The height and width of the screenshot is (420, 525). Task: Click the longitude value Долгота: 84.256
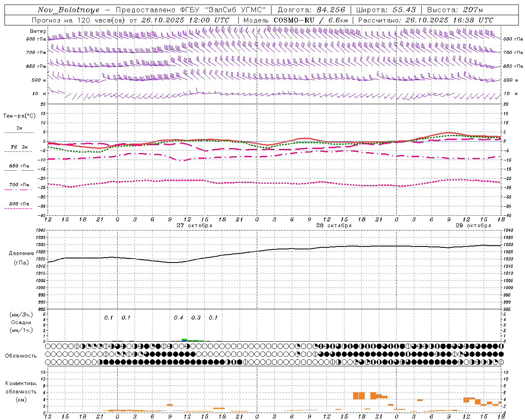tap(311, 10)
